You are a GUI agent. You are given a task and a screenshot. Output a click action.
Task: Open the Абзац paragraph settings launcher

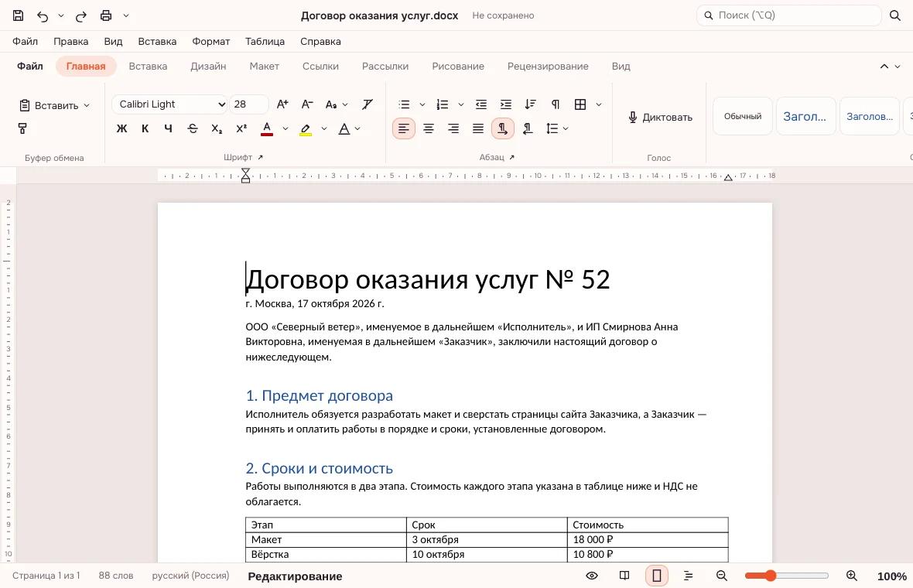pyautogui.click(x=511, y=157)
